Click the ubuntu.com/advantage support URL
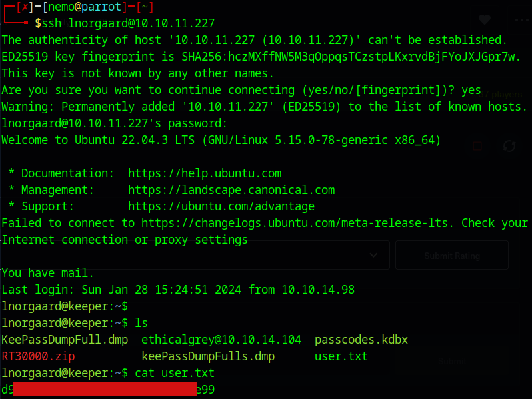The height and width of the screenshot is (399, 532). click(x=221, y=206)
